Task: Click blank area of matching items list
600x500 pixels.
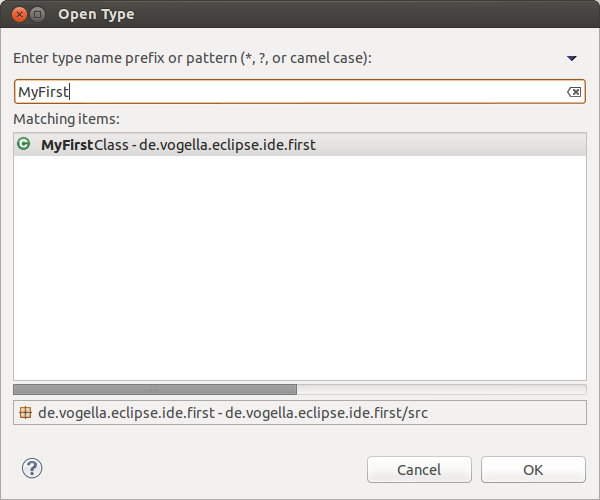Action: pyautogui.click(x=300, y=268)
